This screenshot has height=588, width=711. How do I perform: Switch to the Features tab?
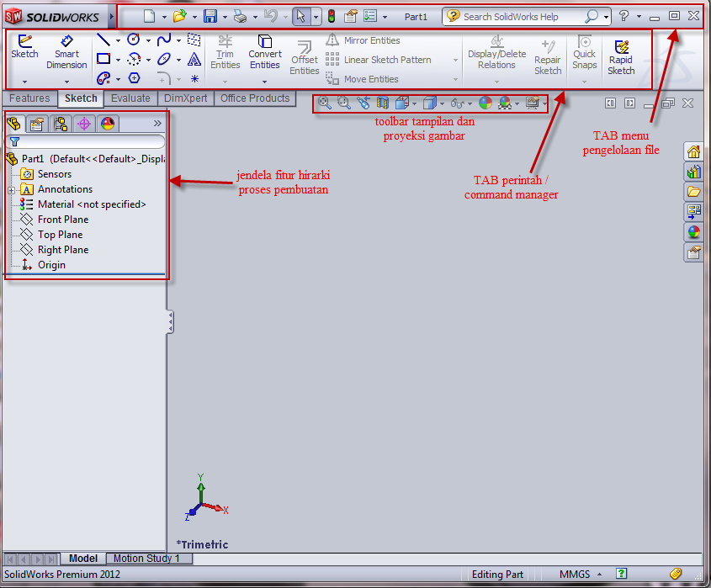point(29,98)
